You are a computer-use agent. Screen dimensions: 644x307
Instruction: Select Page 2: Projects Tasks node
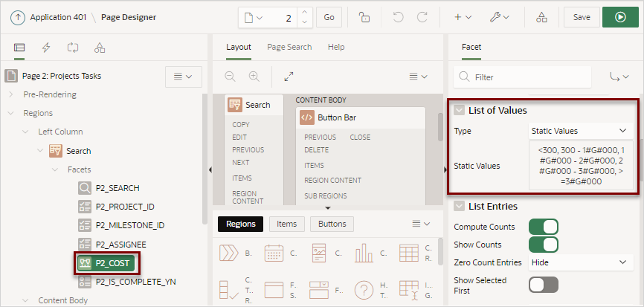[x=62, y=76]
